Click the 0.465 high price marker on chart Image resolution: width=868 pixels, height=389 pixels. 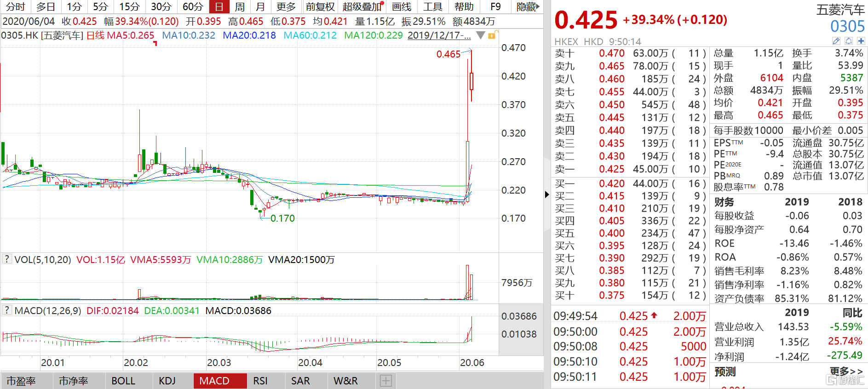pyautogui.click(x=448, y=54)
